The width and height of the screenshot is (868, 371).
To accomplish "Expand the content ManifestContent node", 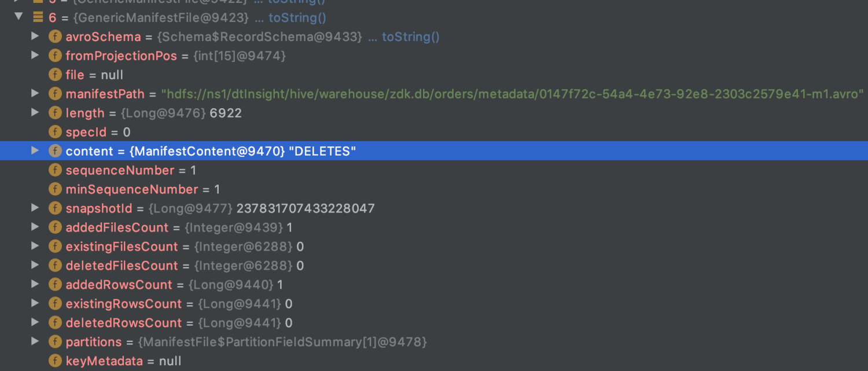I will (x=35, y=151).
